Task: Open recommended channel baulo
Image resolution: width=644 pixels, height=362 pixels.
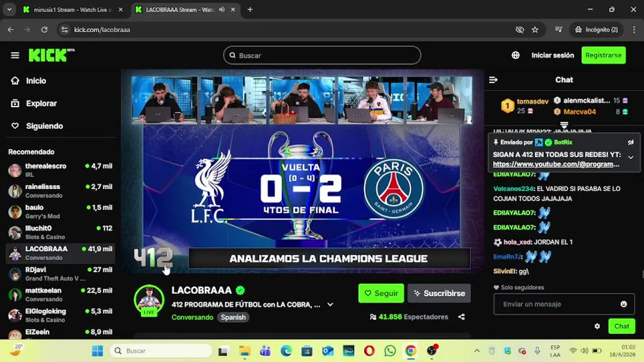Action: (x=60, y=211)
